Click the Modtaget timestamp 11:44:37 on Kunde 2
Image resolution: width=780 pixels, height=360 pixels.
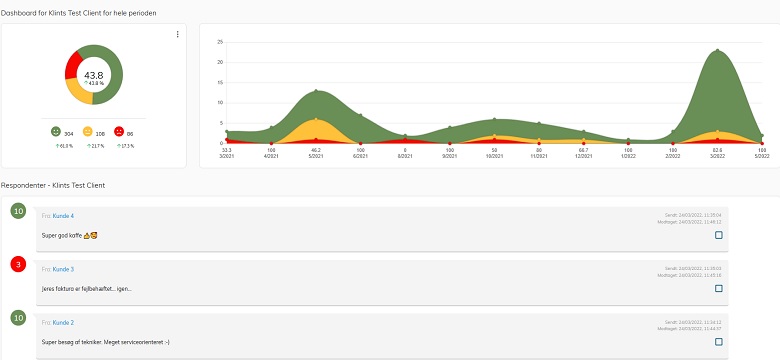click(689, 329)
